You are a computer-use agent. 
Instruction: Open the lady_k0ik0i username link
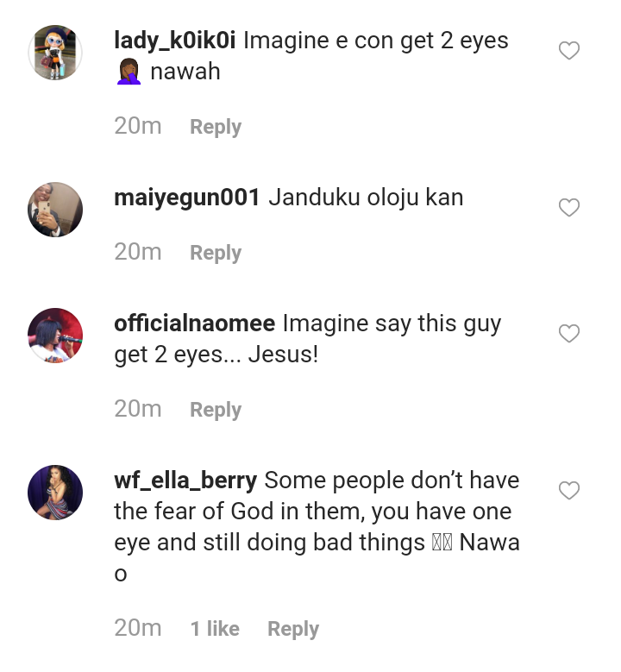[x=176, y=41]
